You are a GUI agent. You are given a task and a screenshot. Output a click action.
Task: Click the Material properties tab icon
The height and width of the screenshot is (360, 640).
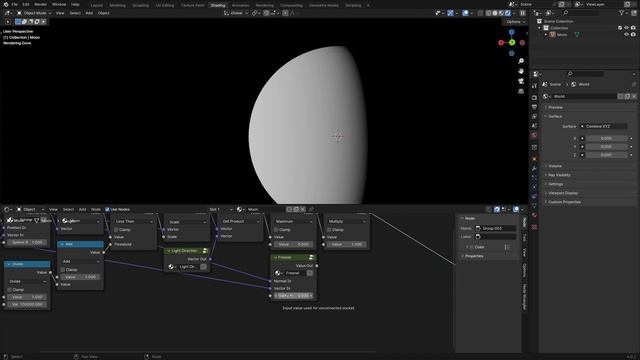(534, 215)
